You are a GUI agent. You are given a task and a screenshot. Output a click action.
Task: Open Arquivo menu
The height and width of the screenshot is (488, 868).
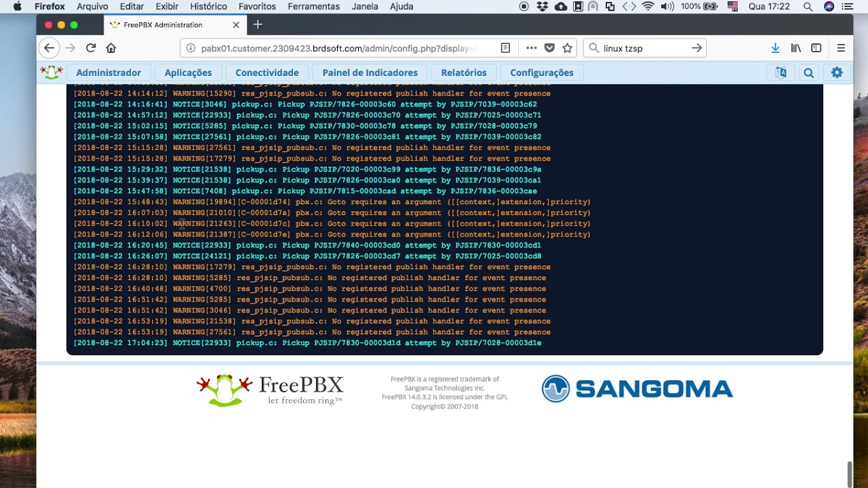click(x=92, y=7)
